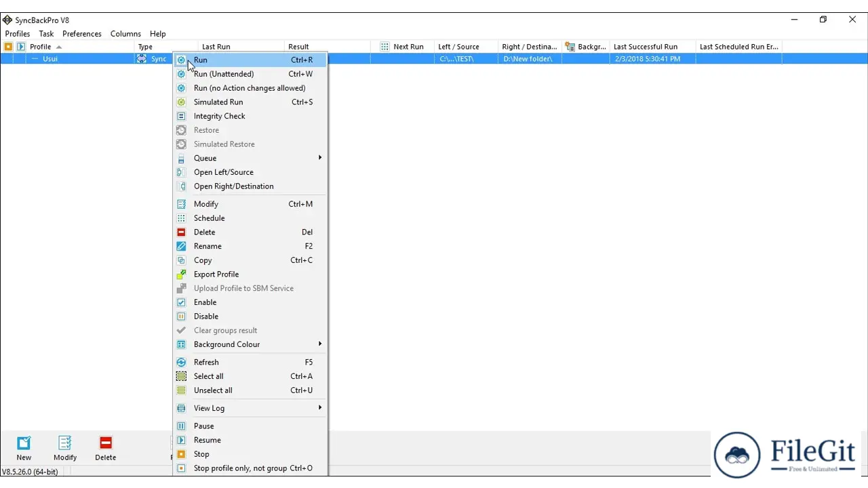868x488 pixels.
Task: Click the Integrity Check icon
Action: (x=181, y=116)
